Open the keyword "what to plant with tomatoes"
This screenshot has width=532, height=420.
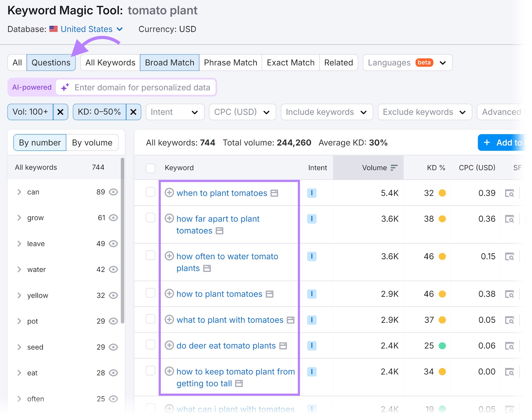tap(229, 320)
